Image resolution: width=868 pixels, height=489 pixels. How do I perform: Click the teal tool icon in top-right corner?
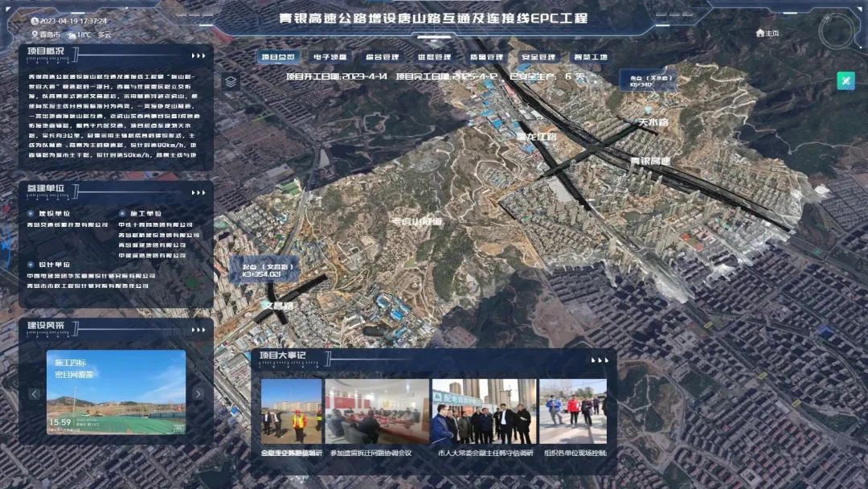coord(845,80)
